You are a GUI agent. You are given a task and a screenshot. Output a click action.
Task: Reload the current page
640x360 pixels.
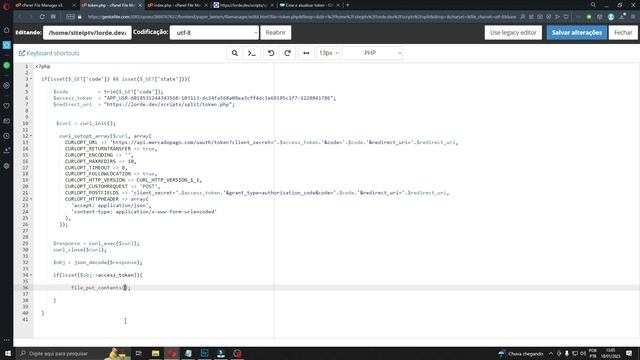coord(42,17)
